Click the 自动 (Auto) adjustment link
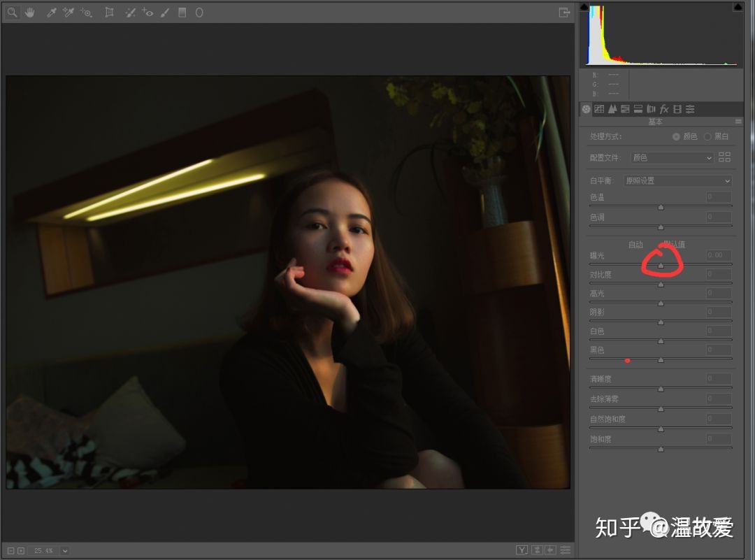Viewport: 755px width, 560px height. click(635, 245)
